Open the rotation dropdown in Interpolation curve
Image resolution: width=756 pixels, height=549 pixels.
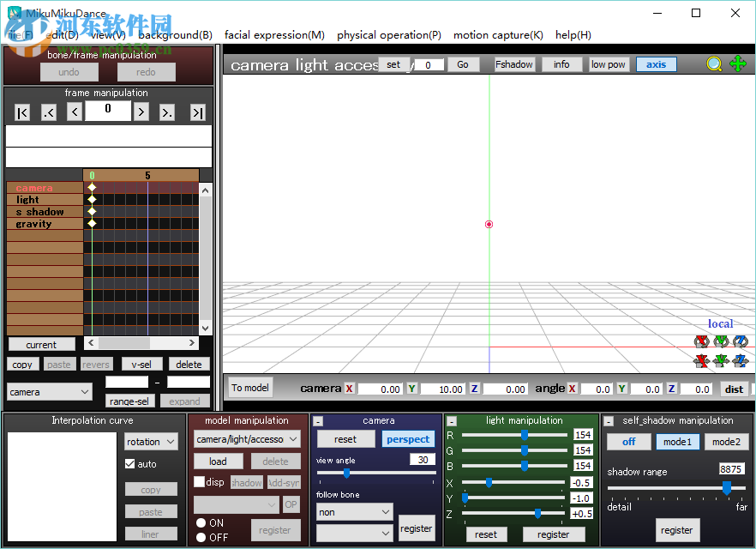click(x=151, y=441)
